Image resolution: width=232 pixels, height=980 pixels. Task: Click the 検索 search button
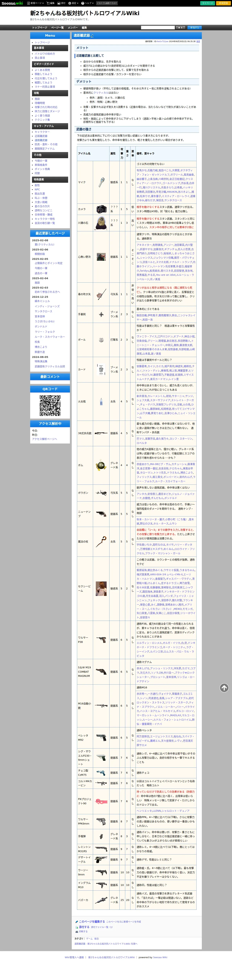(x=181, y=28)
